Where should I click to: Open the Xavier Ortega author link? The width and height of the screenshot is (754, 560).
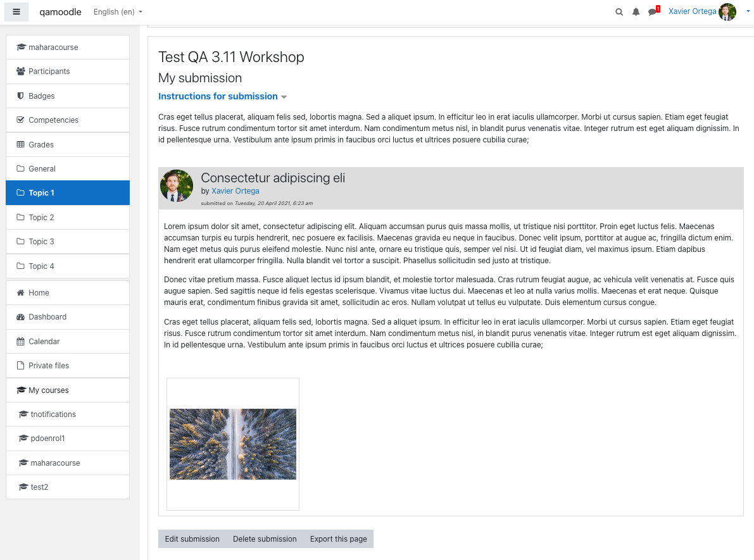coord(235,191)
